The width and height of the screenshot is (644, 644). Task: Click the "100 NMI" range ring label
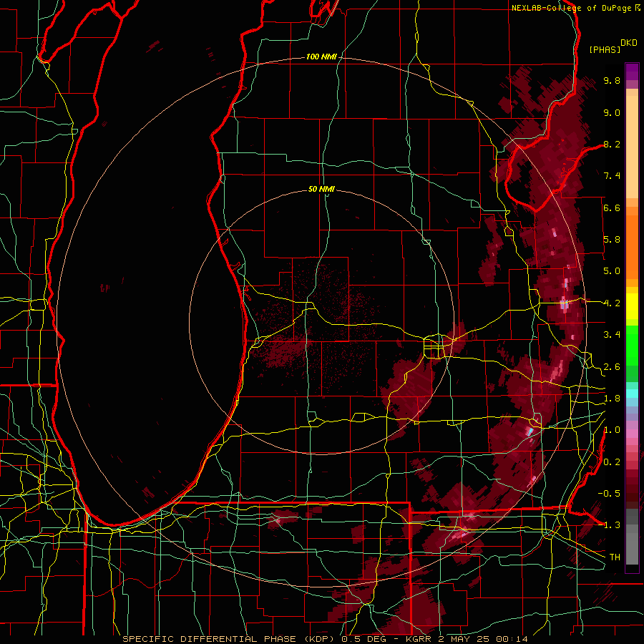(321, 57)
